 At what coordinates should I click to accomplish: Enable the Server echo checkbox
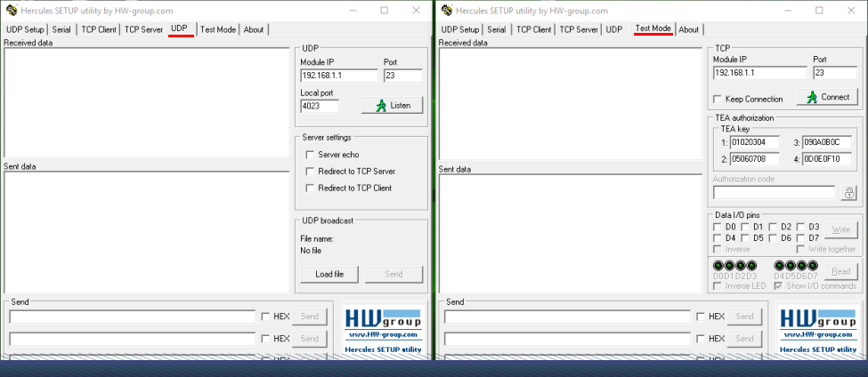[310, 155]
